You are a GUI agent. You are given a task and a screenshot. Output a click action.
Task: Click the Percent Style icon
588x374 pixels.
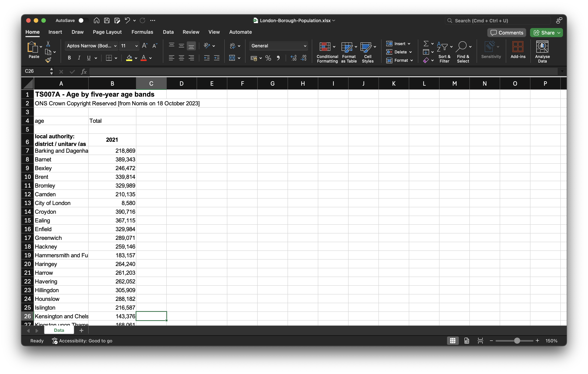pyautogui.click(x=268, y=58)
